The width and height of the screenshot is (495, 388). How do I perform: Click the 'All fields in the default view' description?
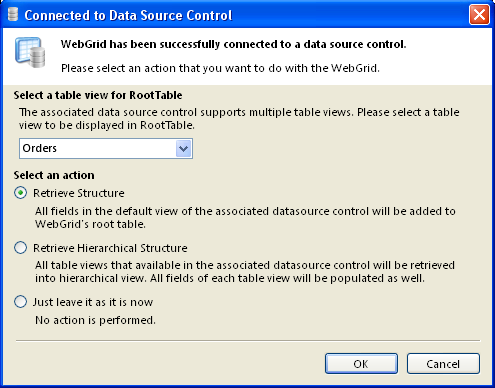245,218
